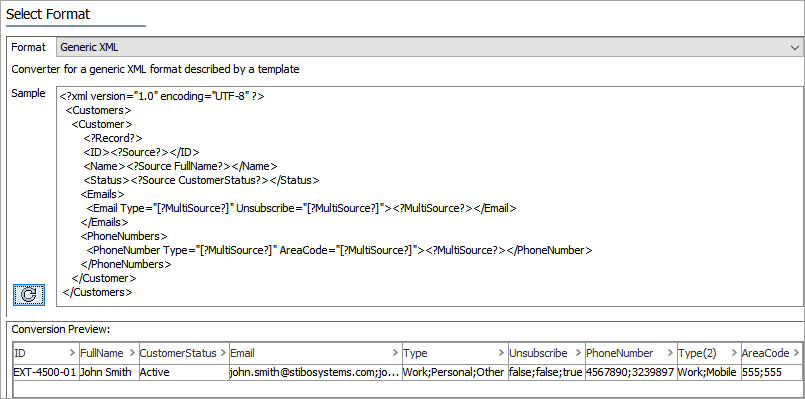Click the refresh sample button
This screenshot has height=399, width=805.
(x=29, y=295)
